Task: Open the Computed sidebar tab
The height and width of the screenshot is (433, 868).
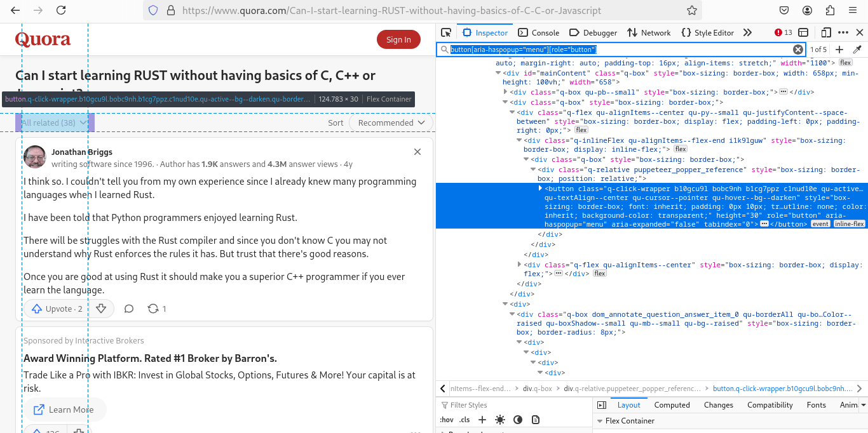Action: tap(672, 405)
